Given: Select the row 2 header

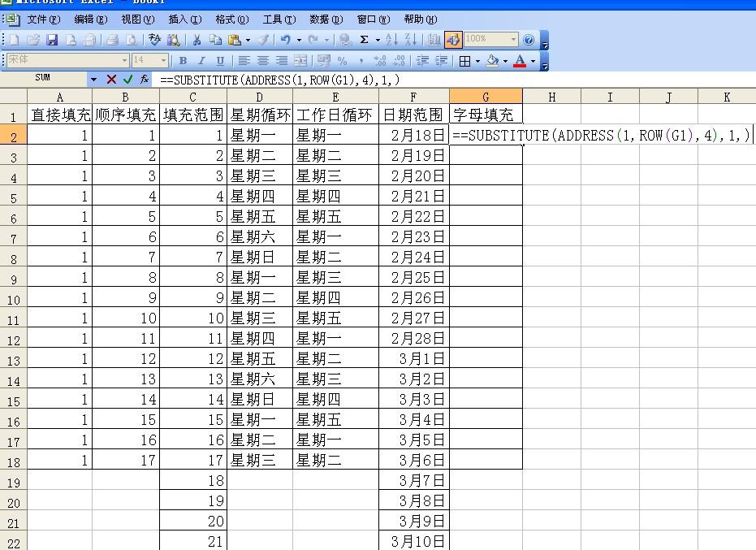Looking at the screenshot, I should (x=14, y=136).
